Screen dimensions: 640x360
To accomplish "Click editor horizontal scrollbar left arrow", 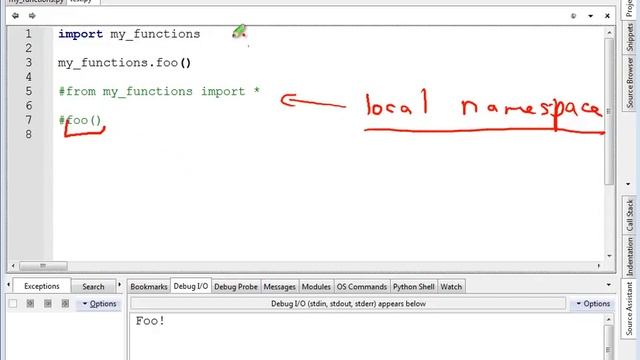I will click(x=13, y=266).
